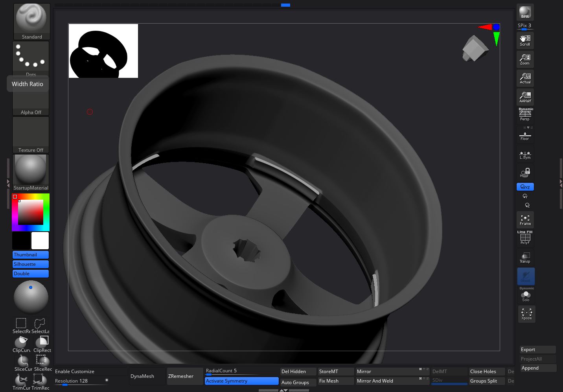Click the DynaMesh button
Image resolution: width=563 pixels, height=392 pixels.
coord(146,376)
